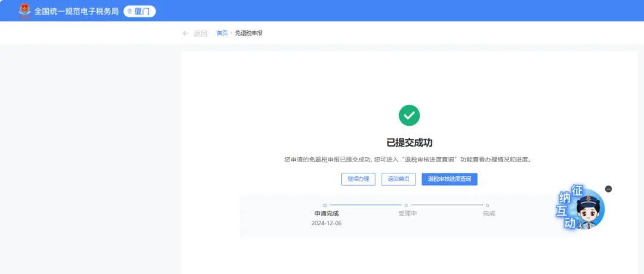Click the 全国统一规范电子税务局 title
Screen dimensions: 644x274
[x=77, y=11]
